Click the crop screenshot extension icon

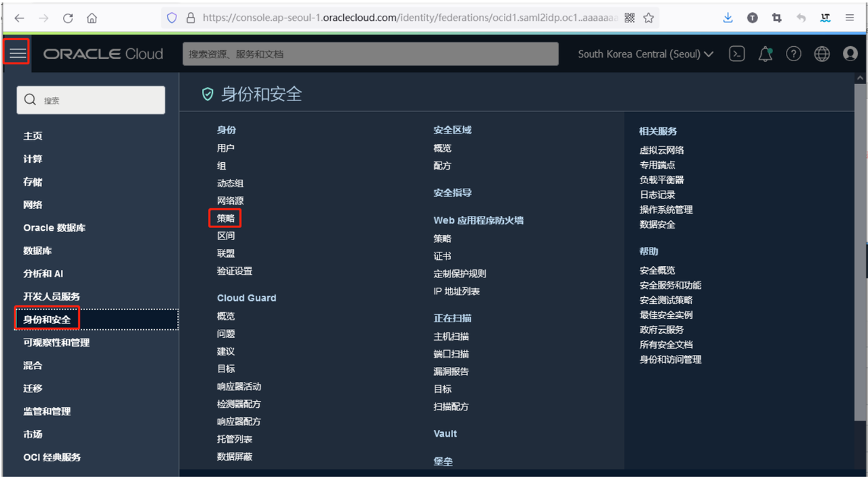tap(777, 18)
